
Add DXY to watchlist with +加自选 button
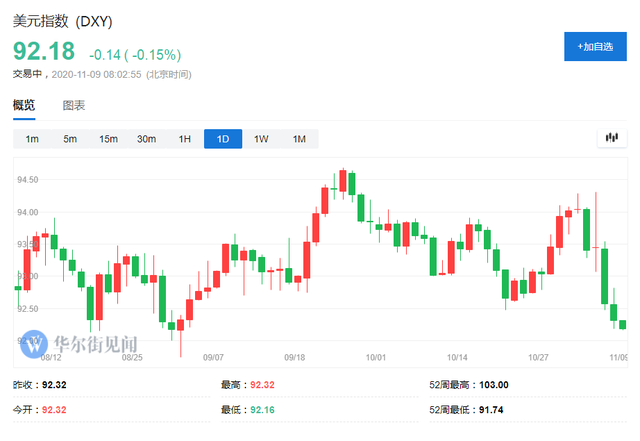[x=595, y=47]
